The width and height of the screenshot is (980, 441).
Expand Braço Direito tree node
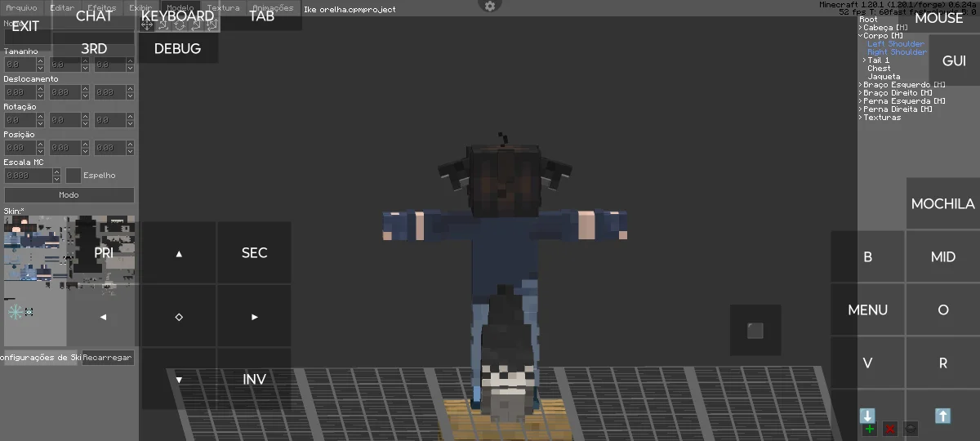861,93
